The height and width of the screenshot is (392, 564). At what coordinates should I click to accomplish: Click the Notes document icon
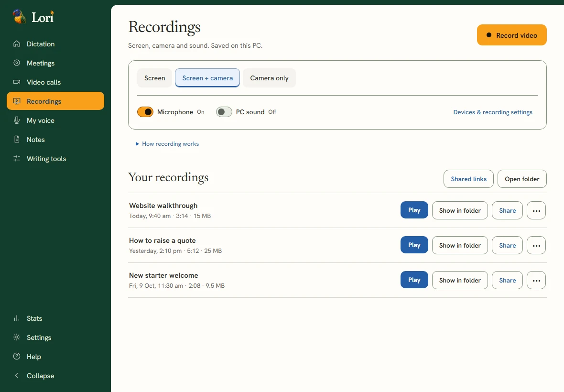(x=17, y=139)
